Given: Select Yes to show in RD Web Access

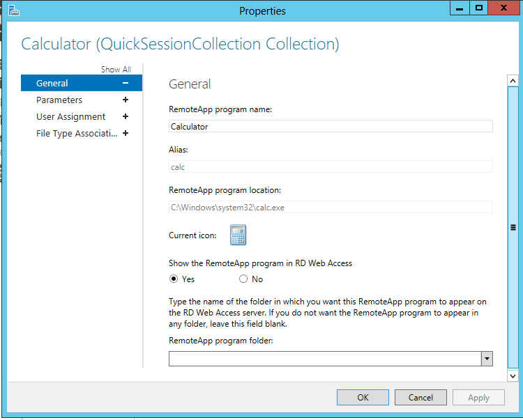Looking at the screenshot, I should click(174, 279).
